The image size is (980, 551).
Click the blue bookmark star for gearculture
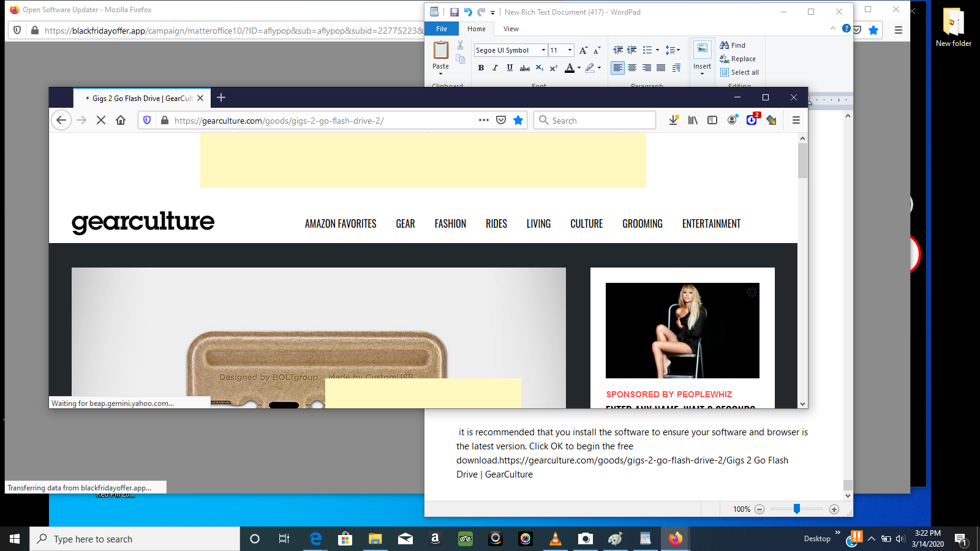point(518,120)
